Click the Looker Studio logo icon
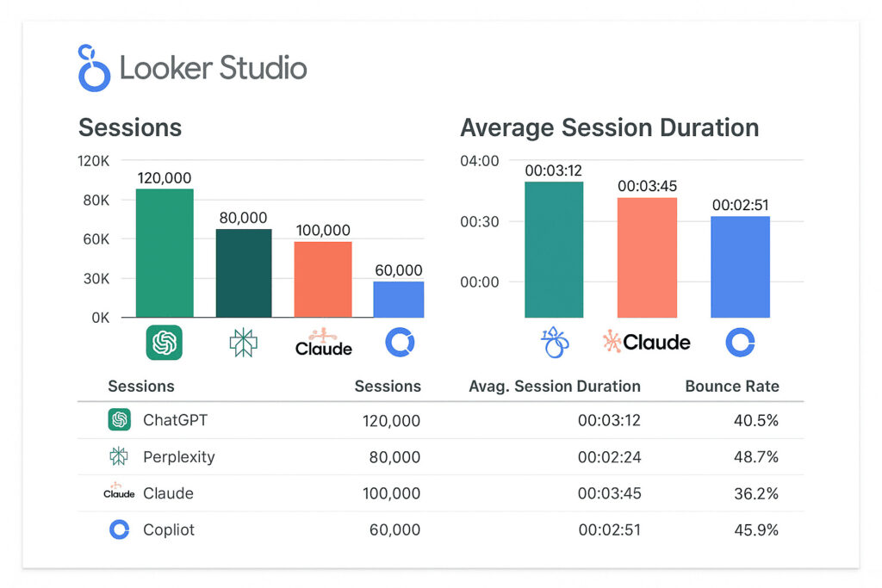This screenshot has width=882, height=588. click(x=94, y=68)
